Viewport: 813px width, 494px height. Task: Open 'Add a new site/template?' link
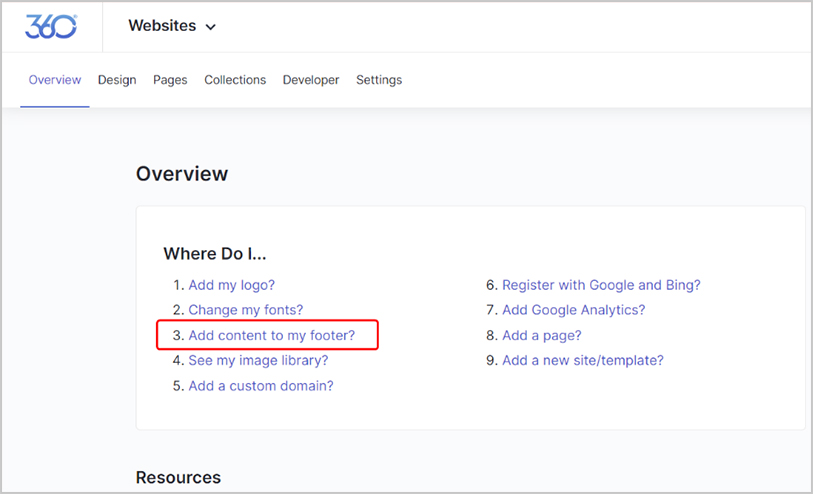pyautogui.click(x=582, y=360)
